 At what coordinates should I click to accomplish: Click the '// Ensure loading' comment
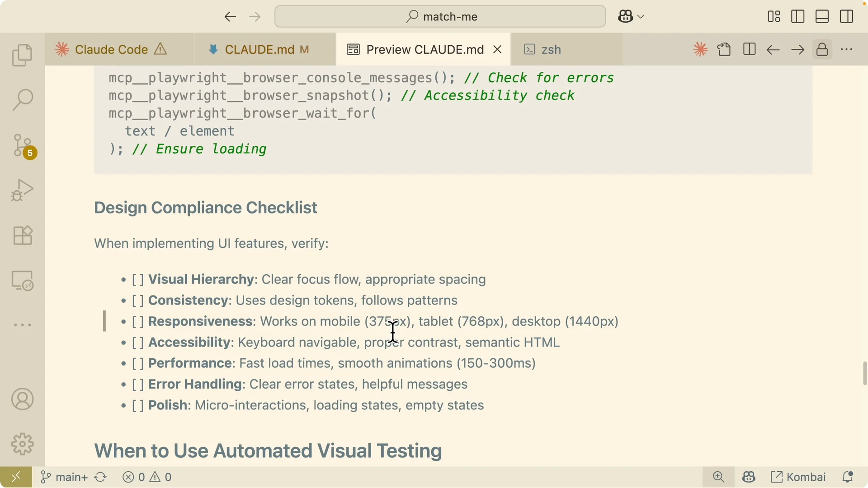199,149
